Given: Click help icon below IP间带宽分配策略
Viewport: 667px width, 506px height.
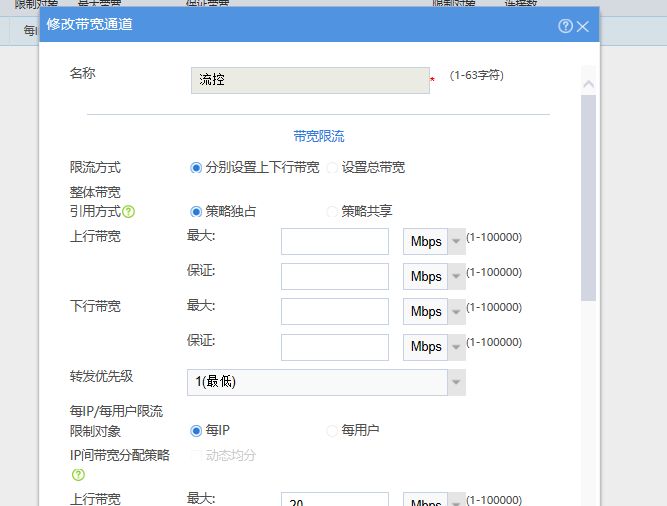Looking at the screenshot, I should click(78, 475).
